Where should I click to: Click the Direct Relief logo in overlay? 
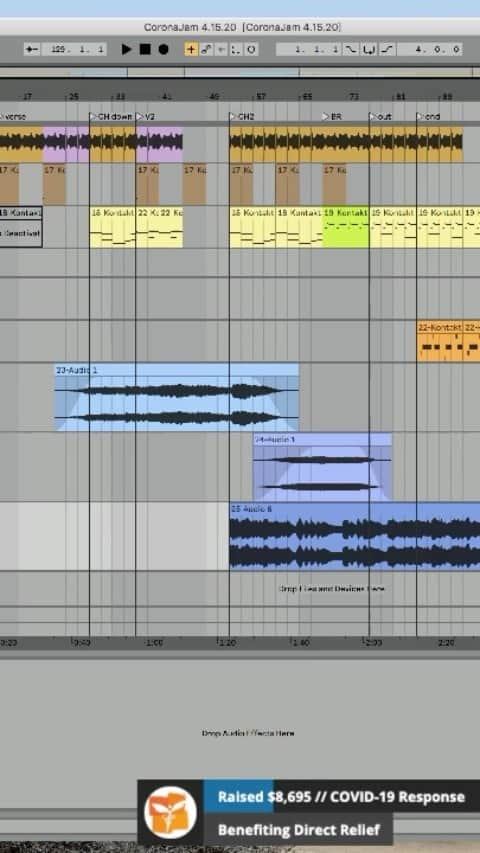tap(170, 812)
